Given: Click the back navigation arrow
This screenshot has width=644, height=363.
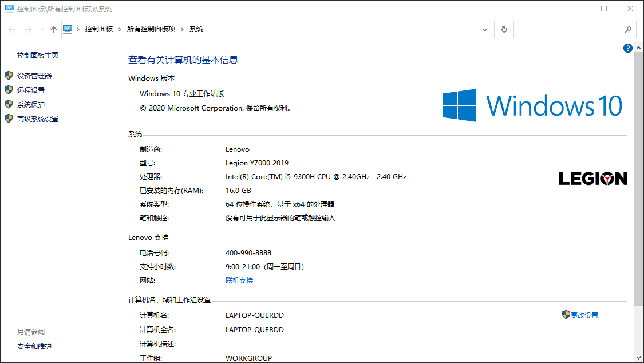Looking at the screenshot, I should pyautogui.click(x=11, y=30).
